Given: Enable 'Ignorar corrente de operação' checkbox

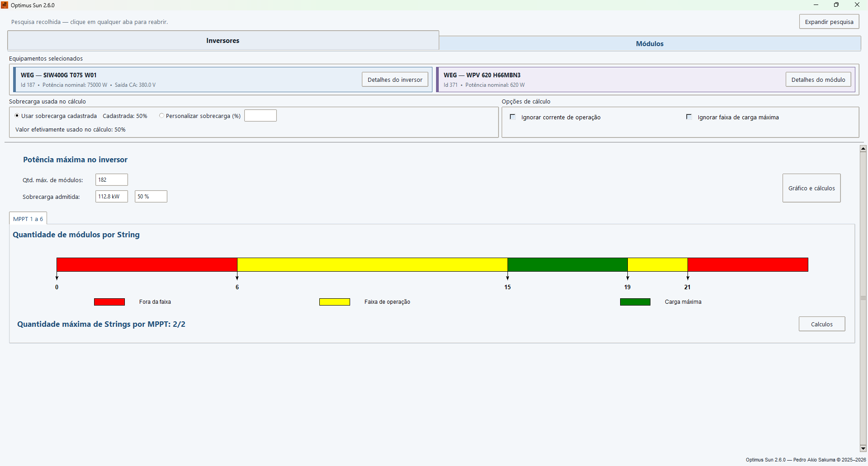Looking at the screenshot, I should (512, 117).
